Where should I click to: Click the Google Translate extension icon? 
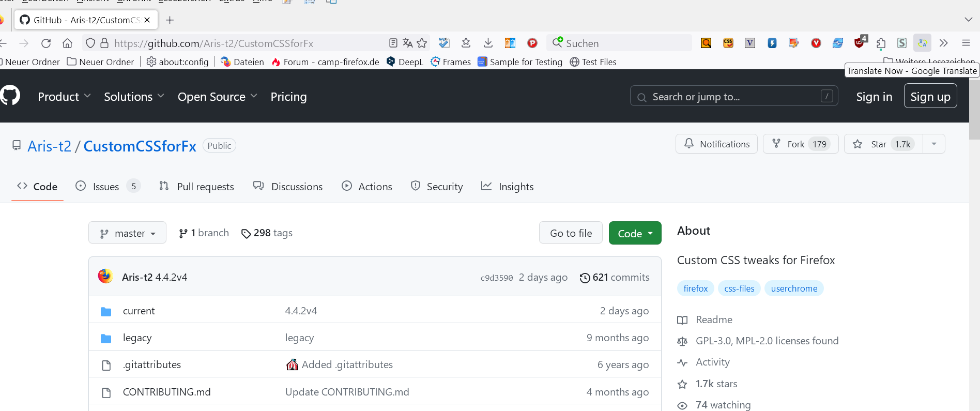922,43
